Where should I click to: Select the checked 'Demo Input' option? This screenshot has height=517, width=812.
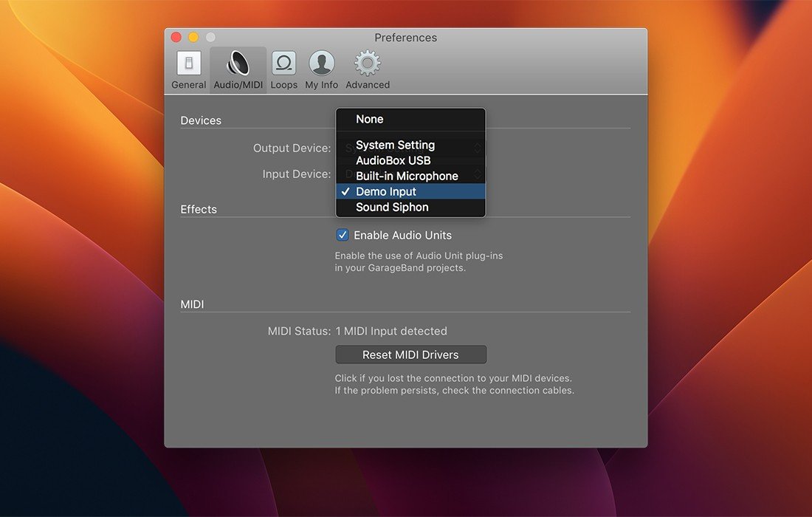(388, 191)
